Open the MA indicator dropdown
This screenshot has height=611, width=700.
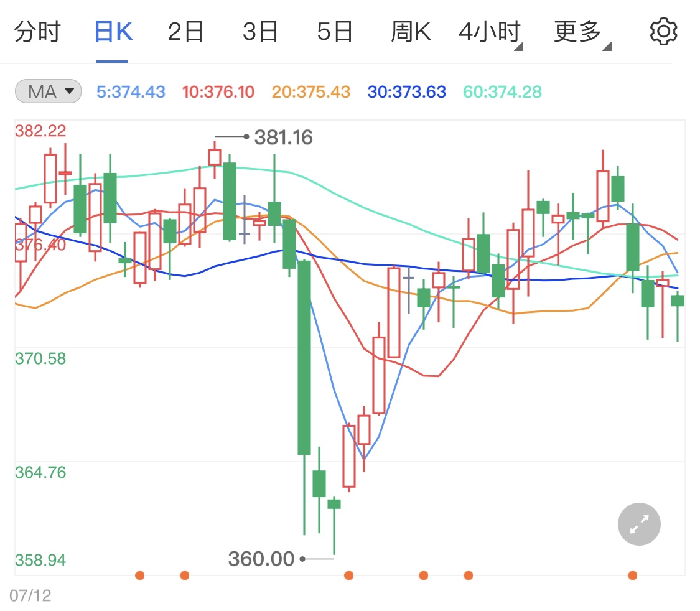[48, 91]
